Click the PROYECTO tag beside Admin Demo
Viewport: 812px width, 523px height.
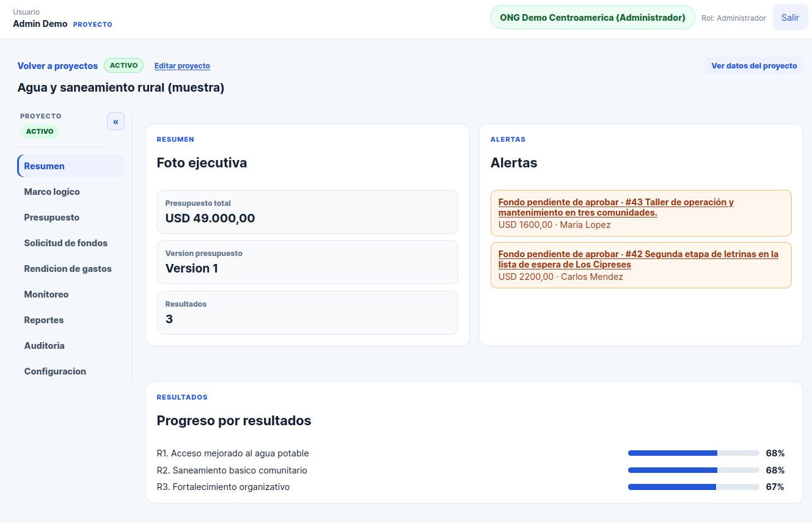tap(93, 24)
